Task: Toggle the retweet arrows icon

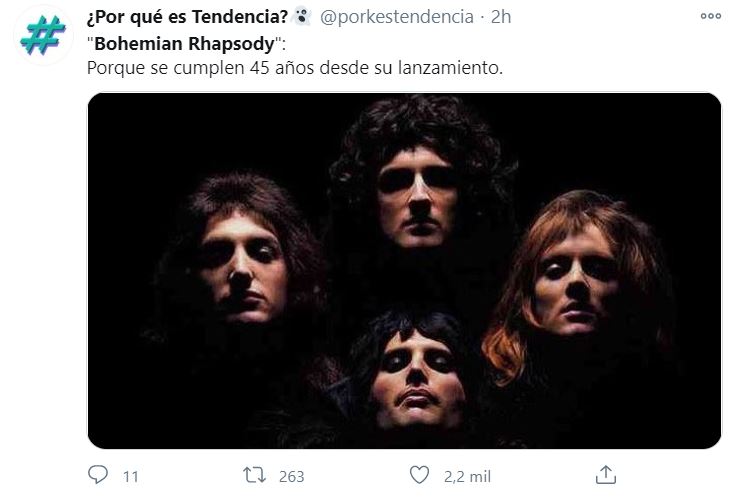Action: (255, 475)
